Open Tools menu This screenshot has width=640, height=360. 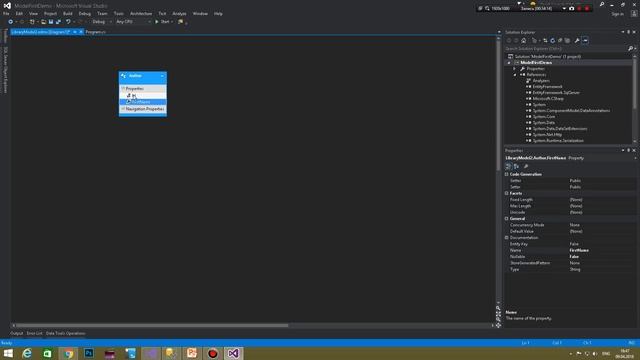point(118,13)
